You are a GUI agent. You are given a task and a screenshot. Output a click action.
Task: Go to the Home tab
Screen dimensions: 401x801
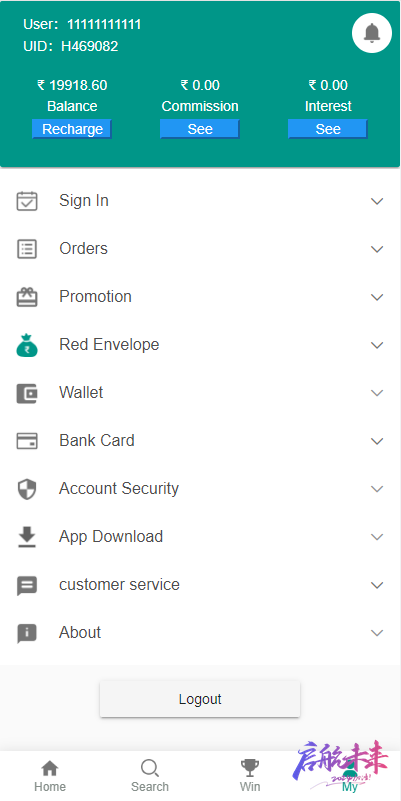click(50, 775)
